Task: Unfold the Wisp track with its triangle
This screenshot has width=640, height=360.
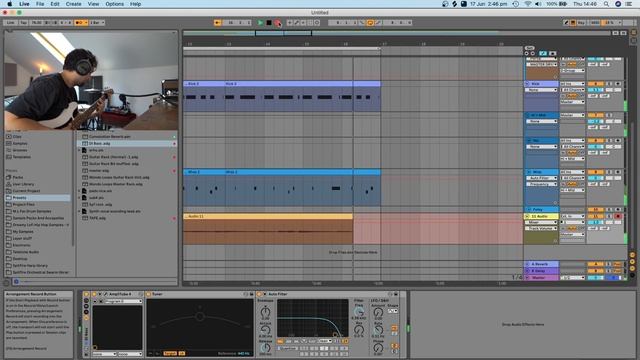Action: click(x=528, y=172)
